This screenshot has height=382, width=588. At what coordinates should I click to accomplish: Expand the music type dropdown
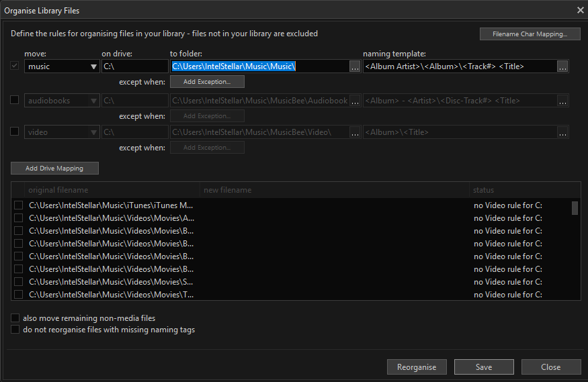[x=93, y=66]
